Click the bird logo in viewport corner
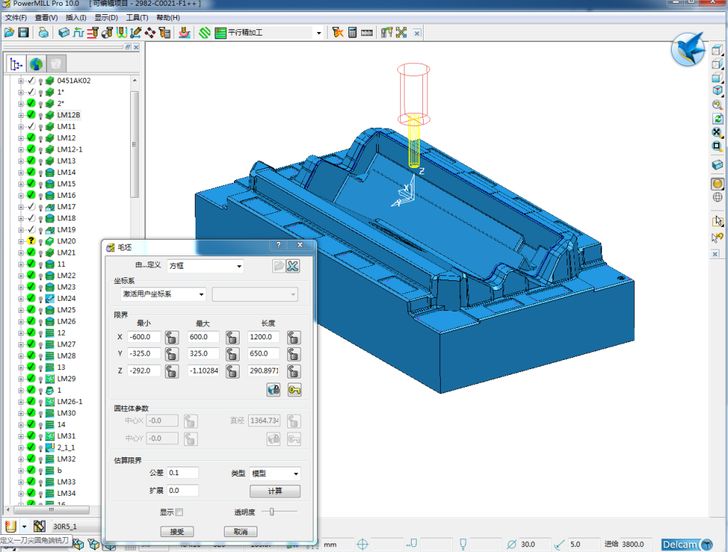 click(689, 49)
